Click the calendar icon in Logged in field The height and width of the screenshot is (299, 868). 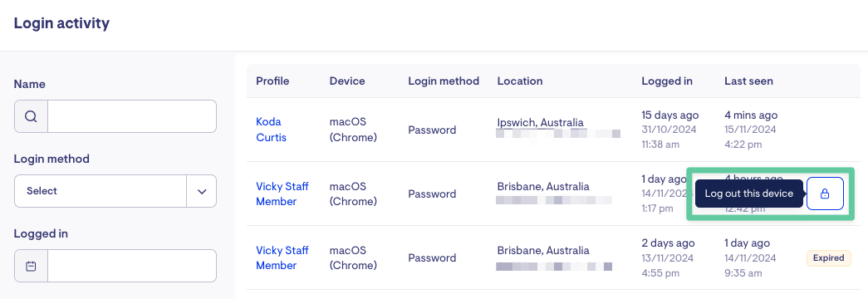tap(31, 266)
